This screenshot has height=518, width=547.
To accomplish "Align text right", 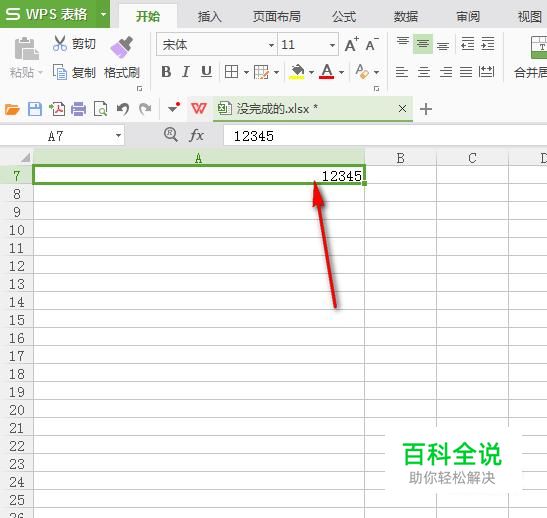I will click(x=445, y=72).
